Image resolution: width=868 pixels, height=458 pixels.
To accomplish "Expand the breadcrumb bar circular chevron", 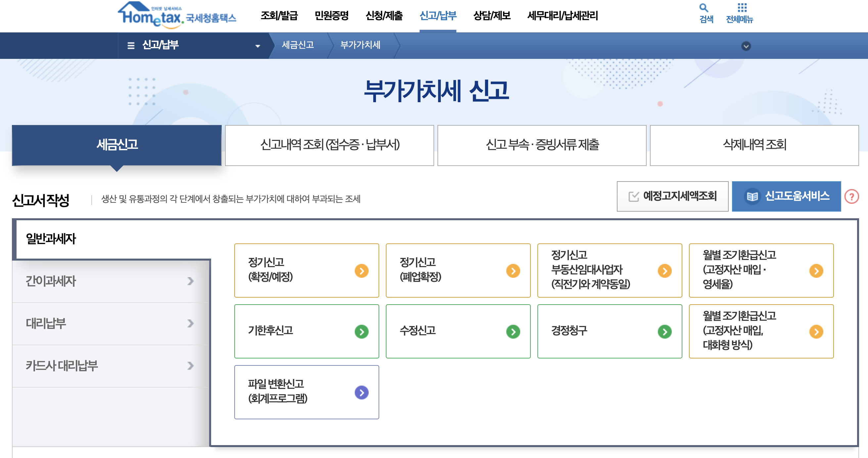I will coord(746,46).
